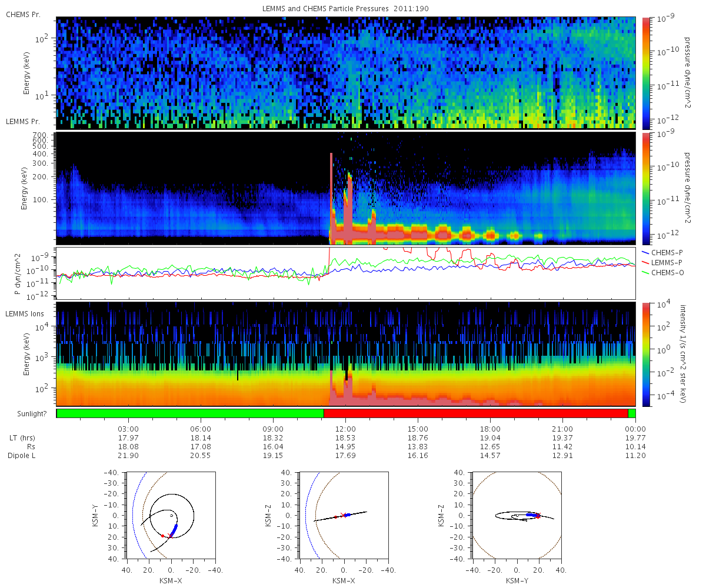Click the LT value "17.97"
The image size is (706, 588).
click(x=128, y=438)
